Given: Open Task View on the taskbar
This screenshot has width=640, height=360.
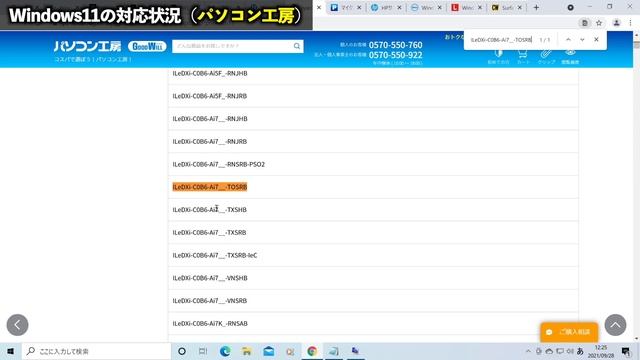Looking at the screenshot, I should [203, 351].
